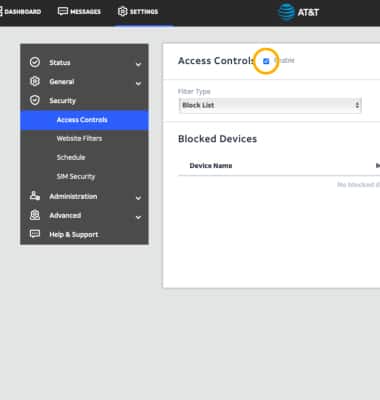Open the Advanced menu label

point(65,215)
